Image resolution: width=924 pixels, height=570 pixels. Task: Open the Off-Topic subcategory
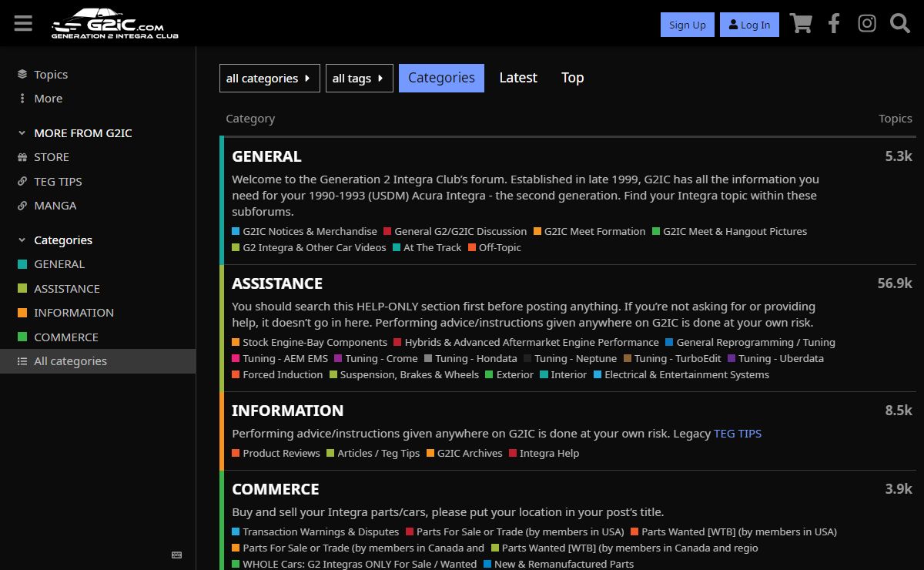[494, 247]
